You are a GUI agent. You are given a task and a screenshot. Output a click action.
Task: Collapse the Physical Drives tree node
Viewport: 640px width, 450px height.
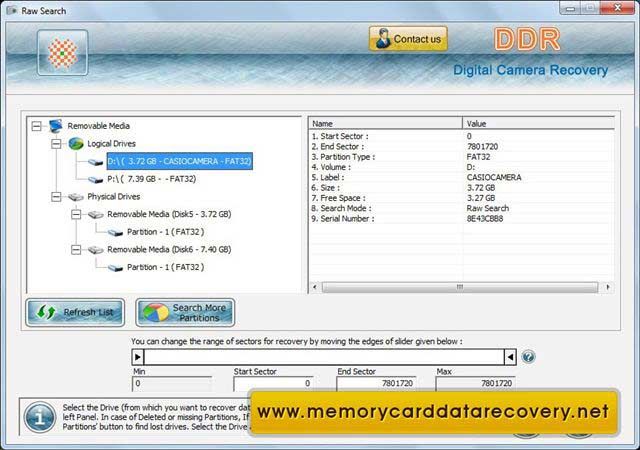click(57, 197)
